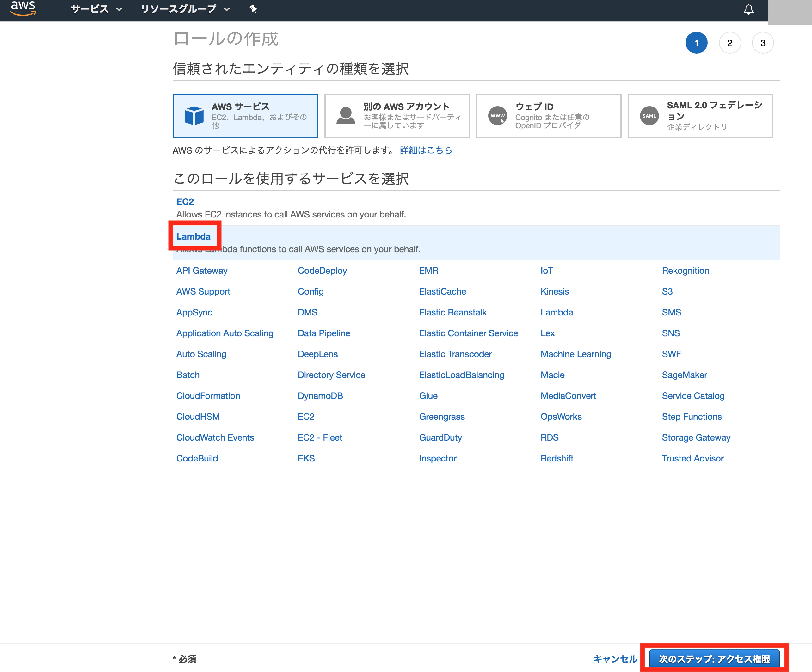Screen dimensions: 812x672
Task: Select DeepLens service
Action: point(317,354)
